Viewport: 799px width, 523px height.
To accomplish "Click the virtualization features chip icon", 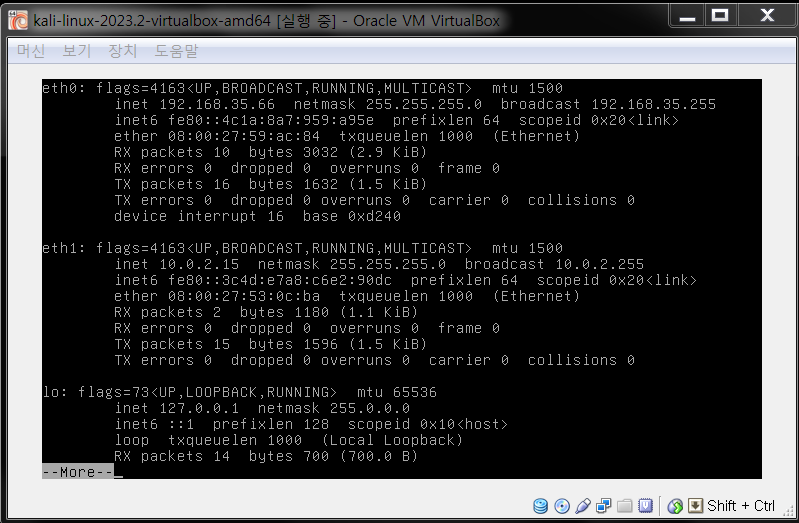I will [x=646, y=506].
